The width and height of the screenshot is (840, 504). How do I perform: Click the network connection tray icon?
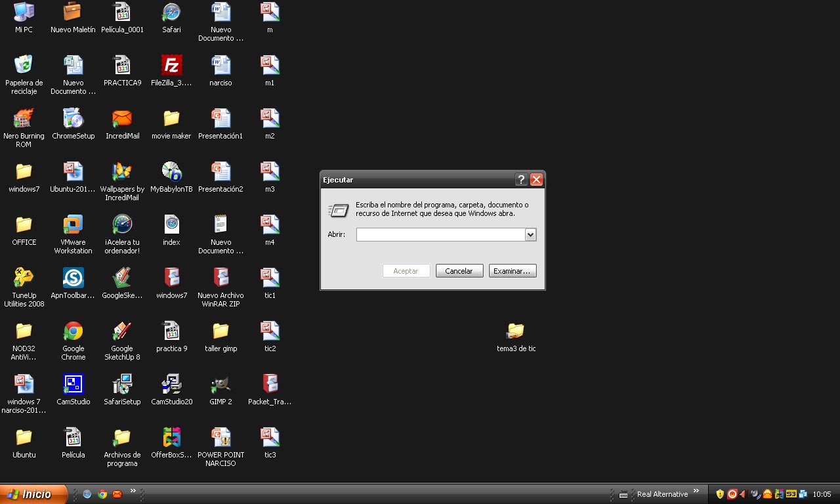(803, 494)
